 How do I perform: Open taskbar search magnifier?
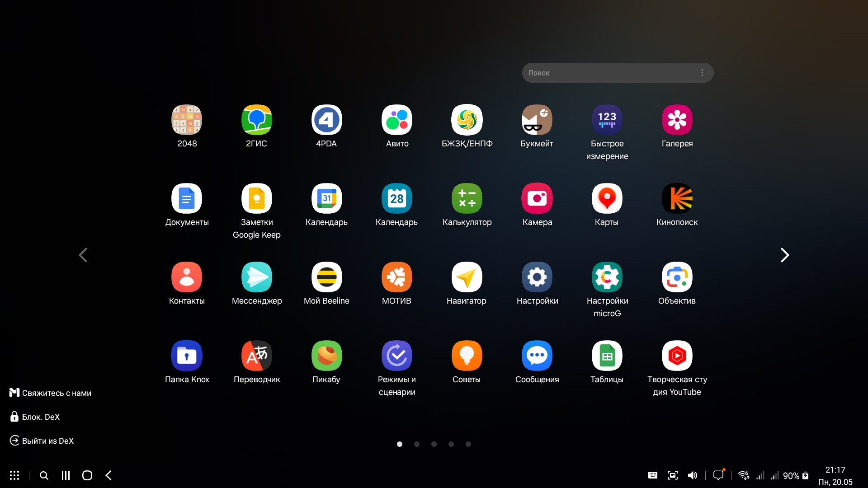tap(44, 475)
